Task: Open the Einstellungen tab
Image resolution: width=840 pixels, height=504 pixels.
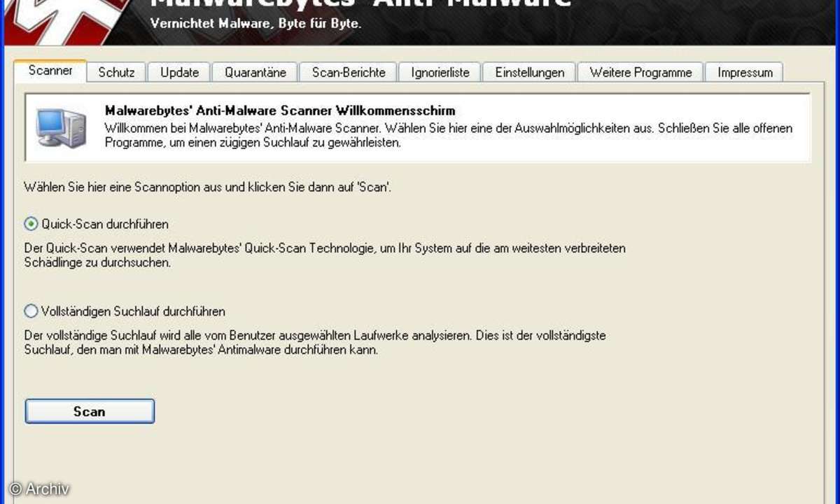Action: (x=529, y=72)
